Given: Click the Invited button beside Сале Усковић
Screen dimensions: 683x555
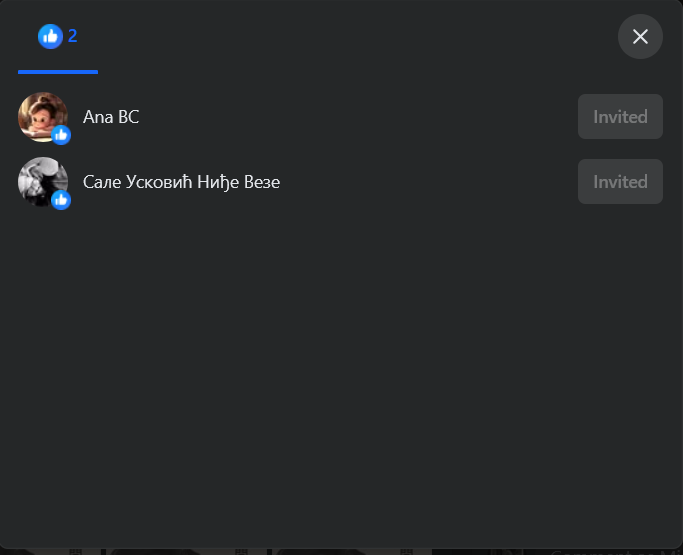Looking at the screenshot, I should [x=620, y=182].
